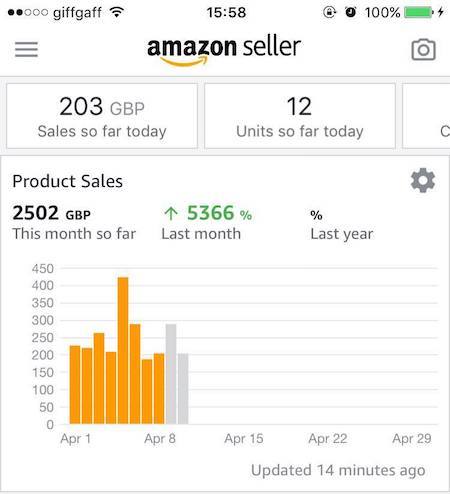Image resolution: width=450 pixels, height=494 pixels.
Task: Select the Last month comparison
Action: coord(207,222)
